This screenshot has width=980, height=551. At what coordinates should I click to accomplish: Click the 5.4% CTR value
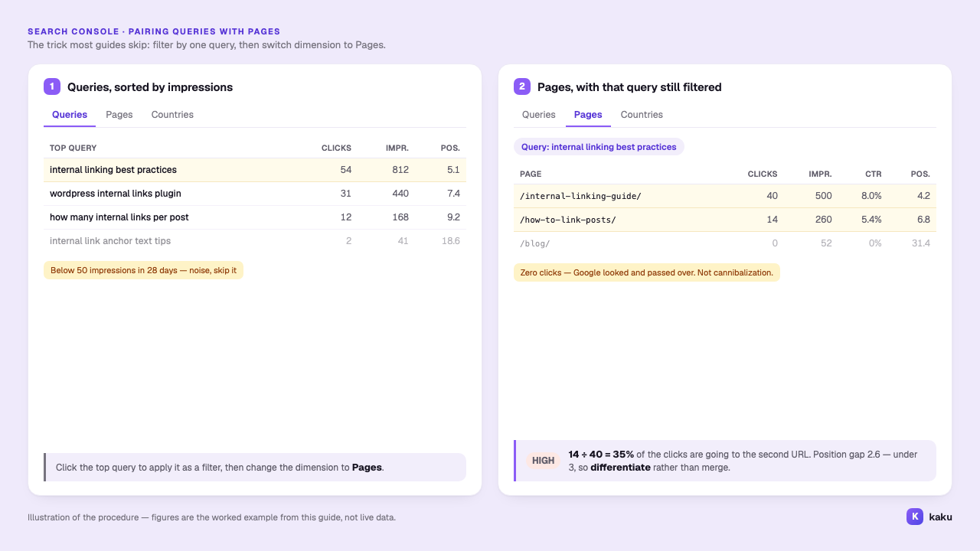click(x=871, y=220)
